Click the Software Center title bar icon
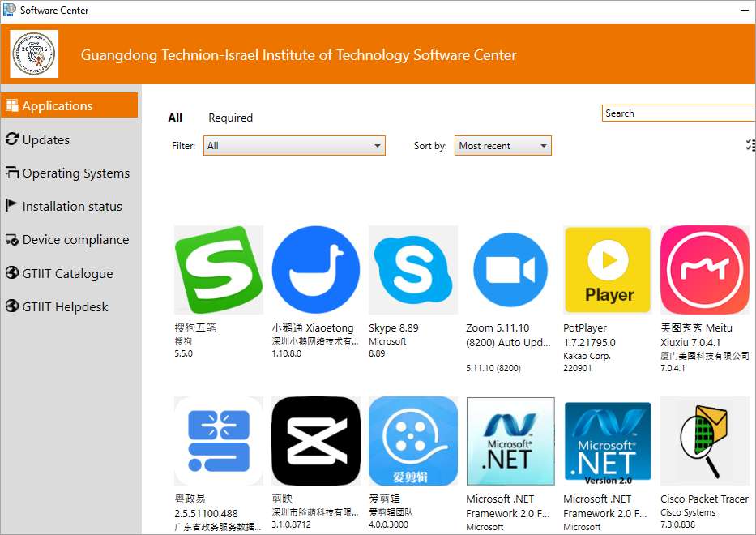This screenshot has height=535, width=756. 9,10
